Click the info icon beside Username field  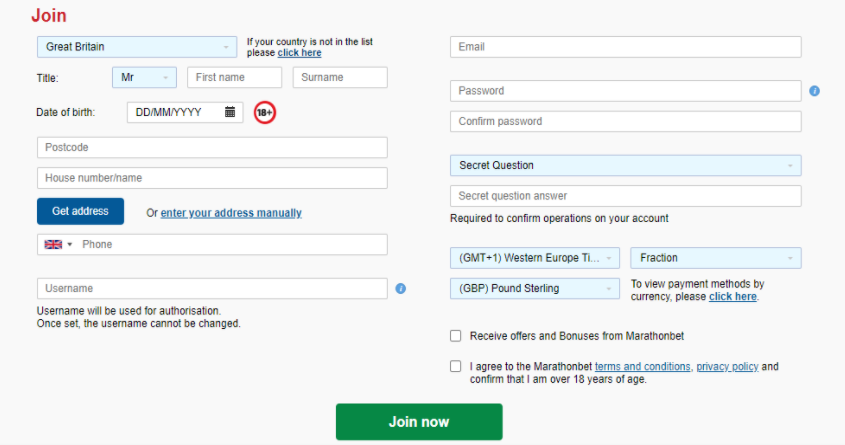pyautogui.click(x=401, y=289)
